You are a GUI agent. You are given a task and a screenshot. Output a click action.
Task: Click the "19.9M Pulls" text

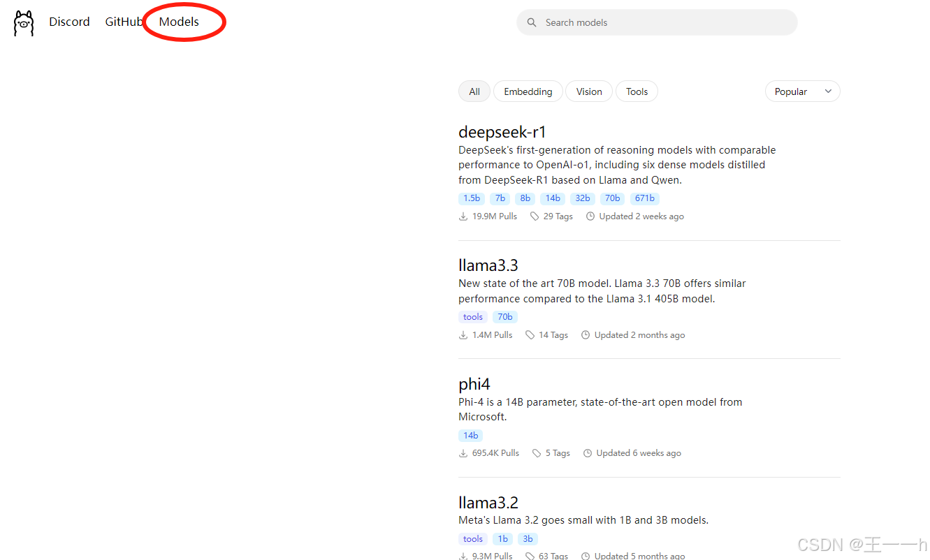495,216
